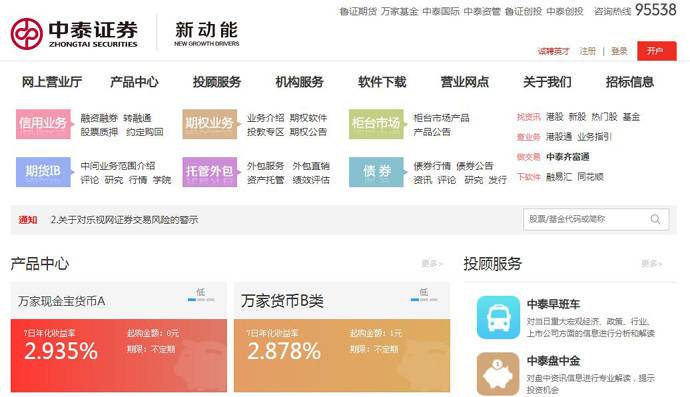Click the Zhongtai Securities logo
This screenshot has width=690, height=397.
click(74, 33)
